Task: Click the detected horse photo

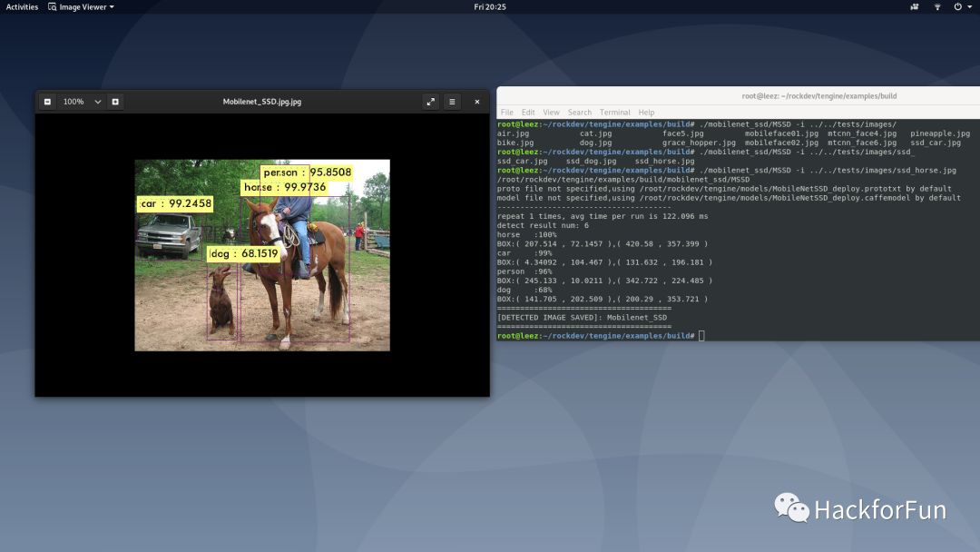Action: (262, 255)
